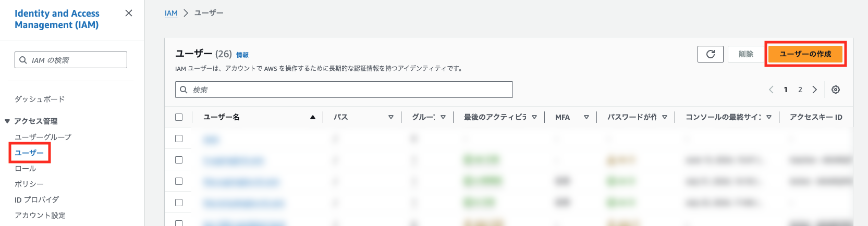This screenshot has width=868, height=226.
Task: Sort by ユーザー名 ascending arrow
Action: pyautogui.click(x=313, y=117)
